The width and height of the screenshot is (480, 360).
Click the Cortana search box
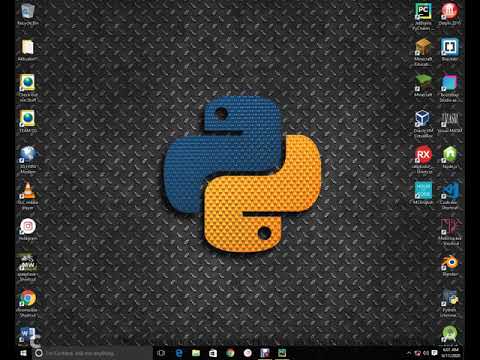click(93, 353)
